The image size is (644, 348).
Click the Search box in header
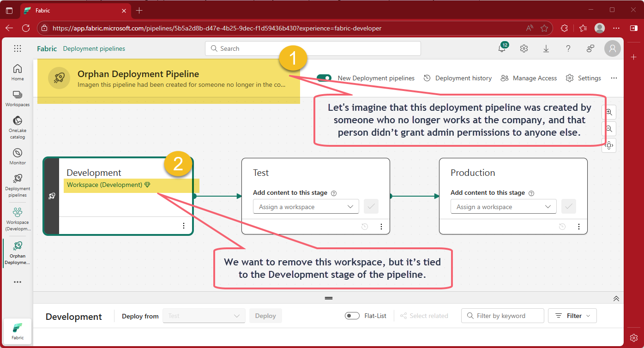[313, 48]
